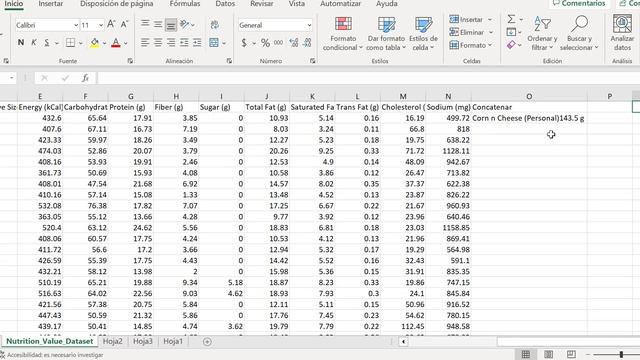Switch to the Fórmulas ribbon tab
Viewport: 640px width, 360px height.
point(184,4)
